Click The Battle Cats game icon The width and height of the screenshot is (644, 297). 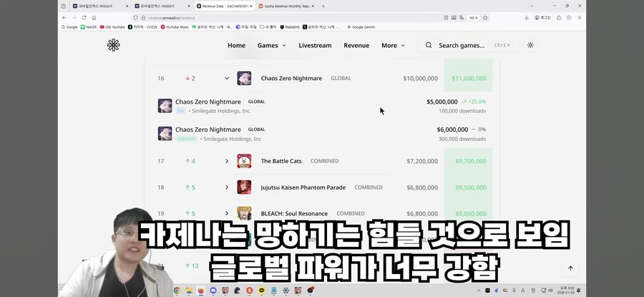[244, 161]
